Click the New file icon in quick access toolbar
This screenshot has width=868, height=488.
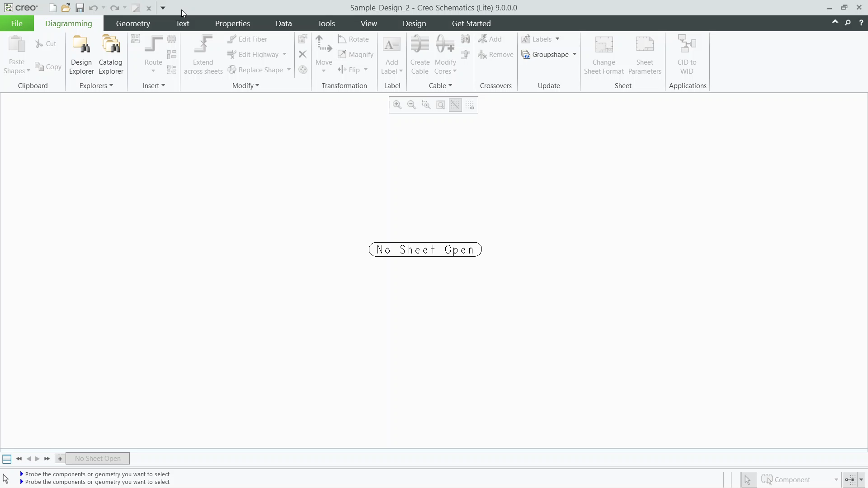(x=52, y=8)
